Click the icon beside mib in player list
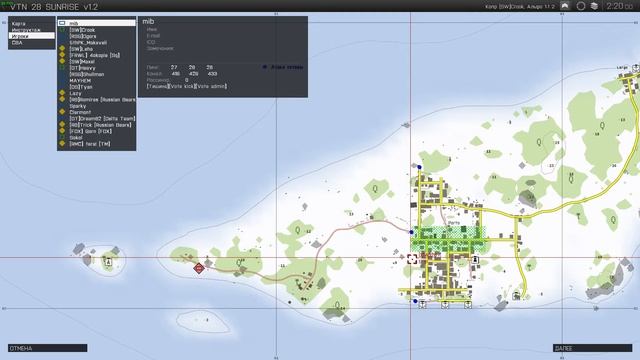The height and width of the screenshot is (360, 640). (62, 23)
